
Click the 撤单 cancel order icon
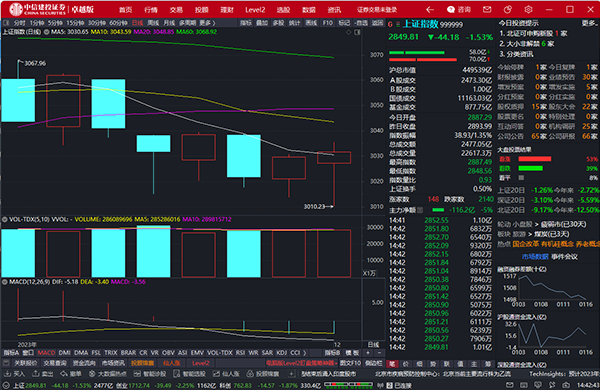(x=64, y=374)
